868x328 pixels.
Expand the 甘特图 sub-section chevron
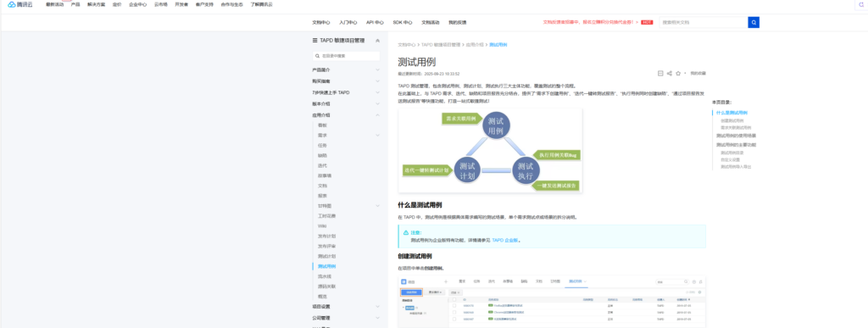coord(377,206)
